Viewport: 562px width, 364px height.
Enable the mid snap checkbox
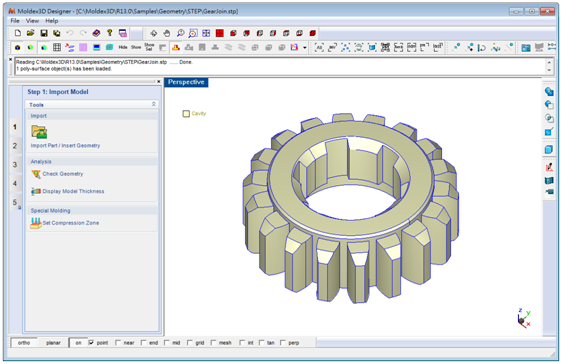pos(166,343)
